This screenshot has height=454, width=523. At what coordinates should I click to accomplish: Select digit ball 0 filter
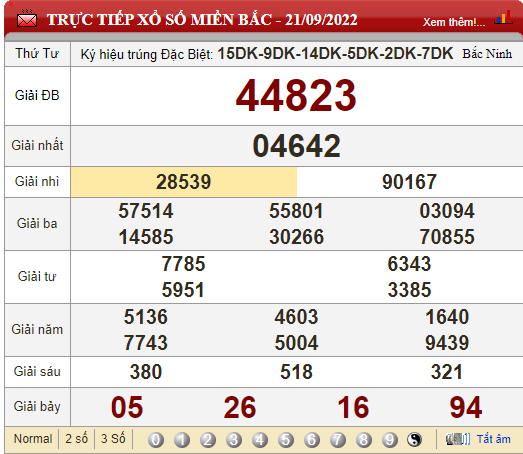(x=156, y=440)
